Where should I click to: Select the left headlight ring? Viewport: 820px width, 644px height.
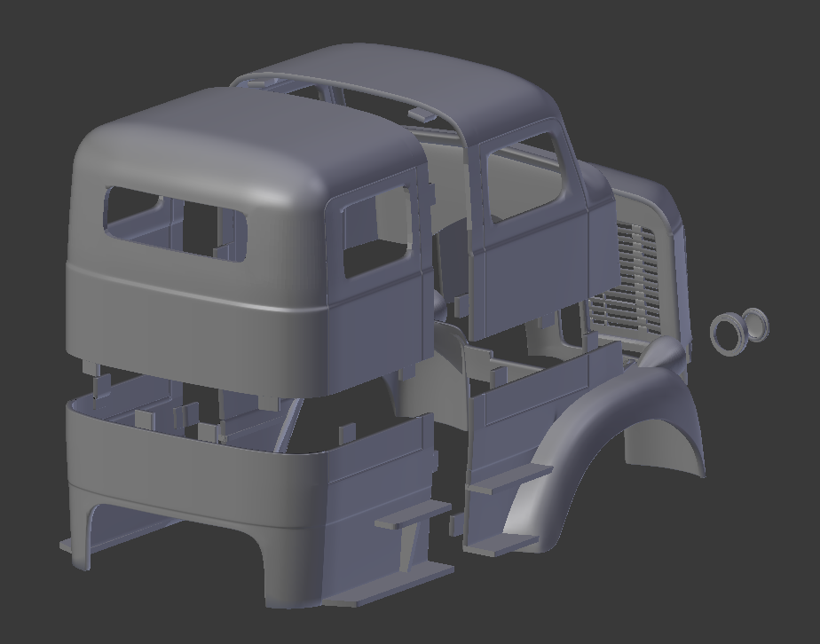[728, 333]
